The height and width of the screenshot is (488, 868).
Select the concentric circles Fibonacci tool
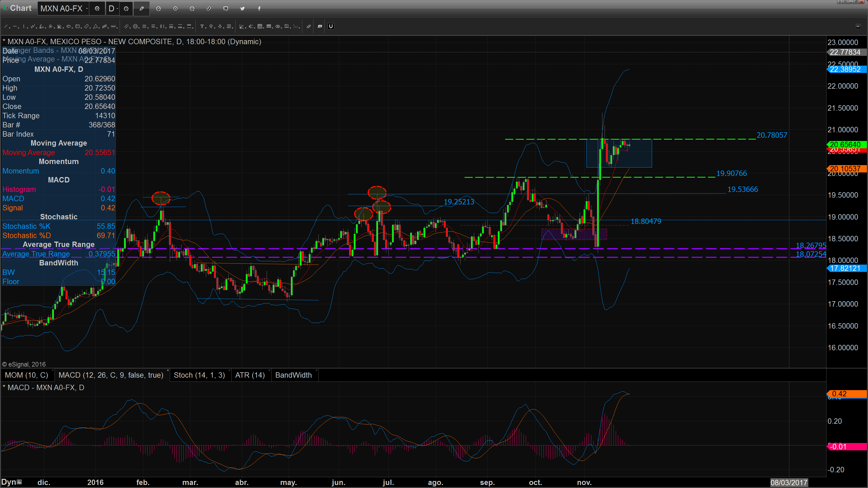[x=135, y=26]
